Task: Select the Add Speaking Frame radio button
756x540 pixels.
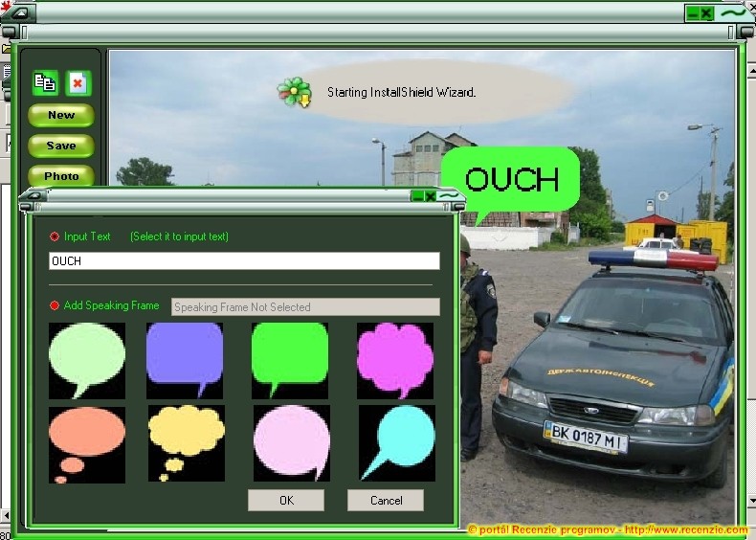Action: pos(55,305)
